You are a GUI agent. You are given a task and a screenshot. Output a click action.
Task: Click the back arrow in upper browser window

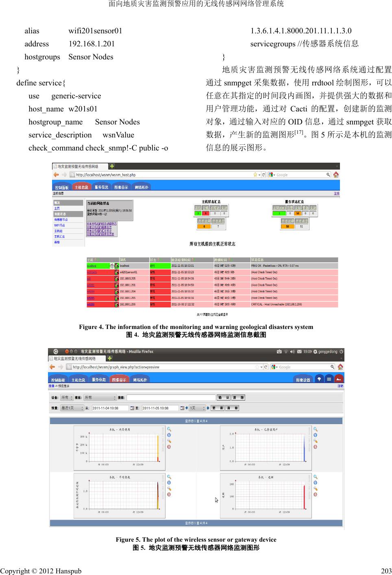click(56, 175)
